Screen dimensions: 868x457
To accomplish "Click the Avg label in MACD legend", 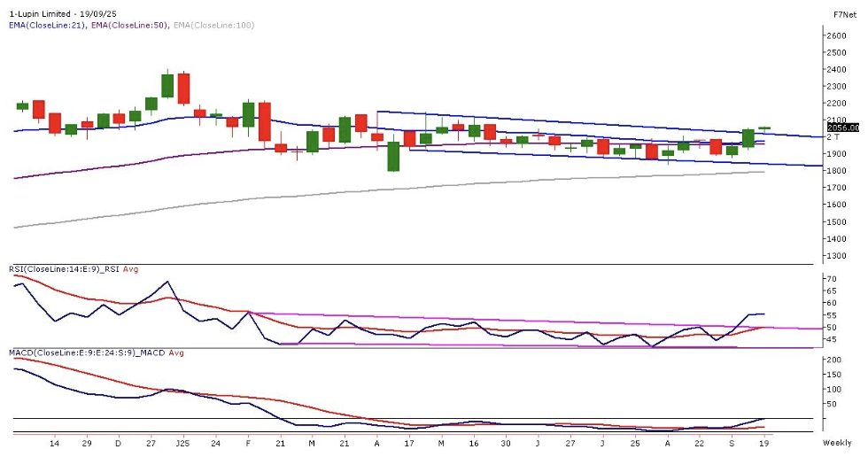I will tap(176, 353).
